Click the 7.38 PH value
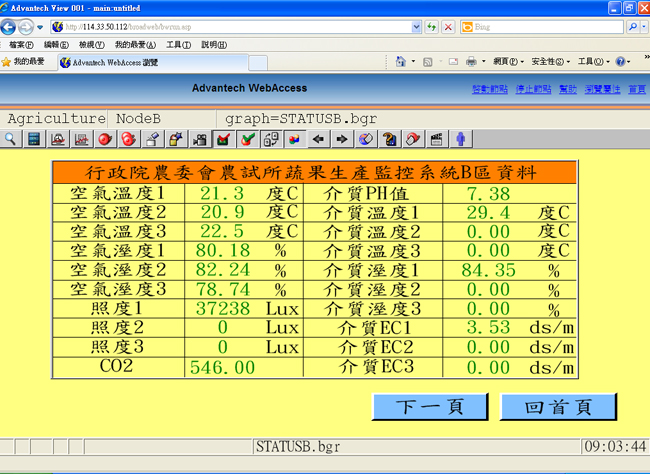This screenshot has height=474, width=650. (488, 194)
